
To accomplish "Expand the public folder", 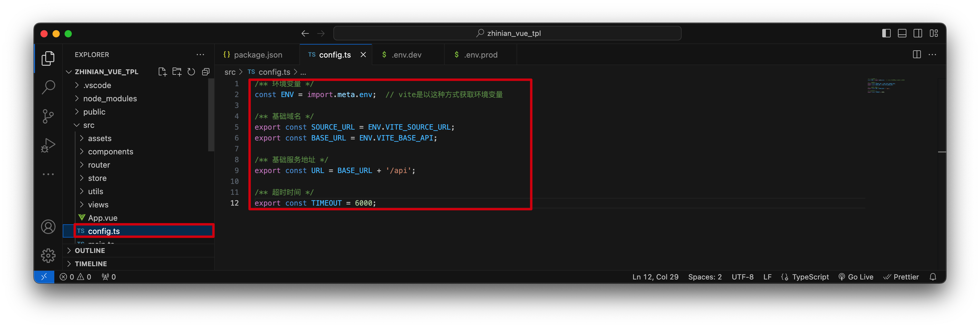I will click(138, 112).
